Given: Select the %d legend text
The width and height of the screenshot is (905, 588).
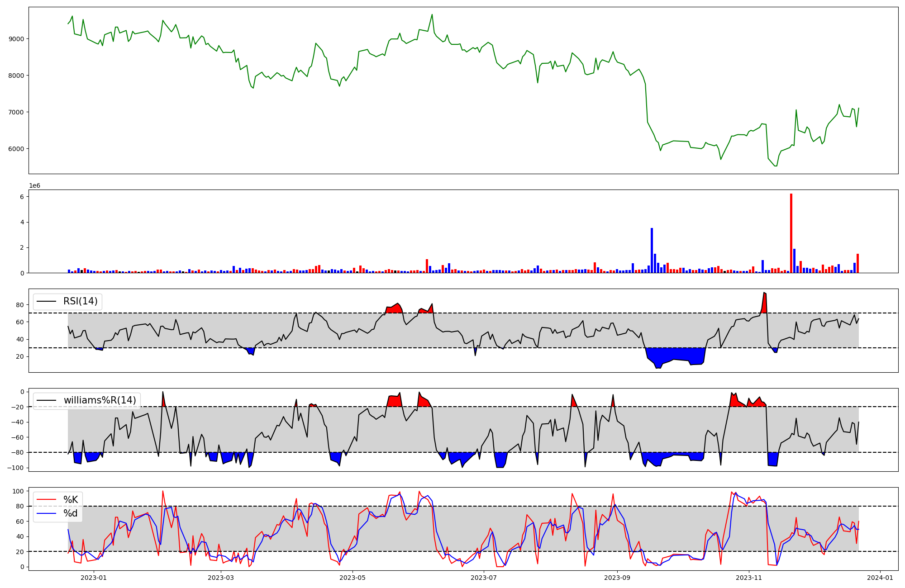Looking at the screenshot, I should pyautogui.click(x=70, y=513).
